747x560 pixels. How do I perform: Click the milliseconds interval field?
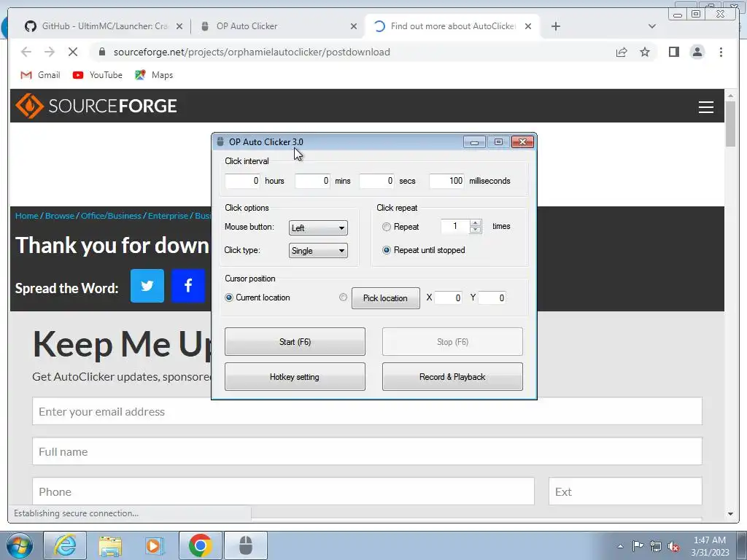(446, 181)
